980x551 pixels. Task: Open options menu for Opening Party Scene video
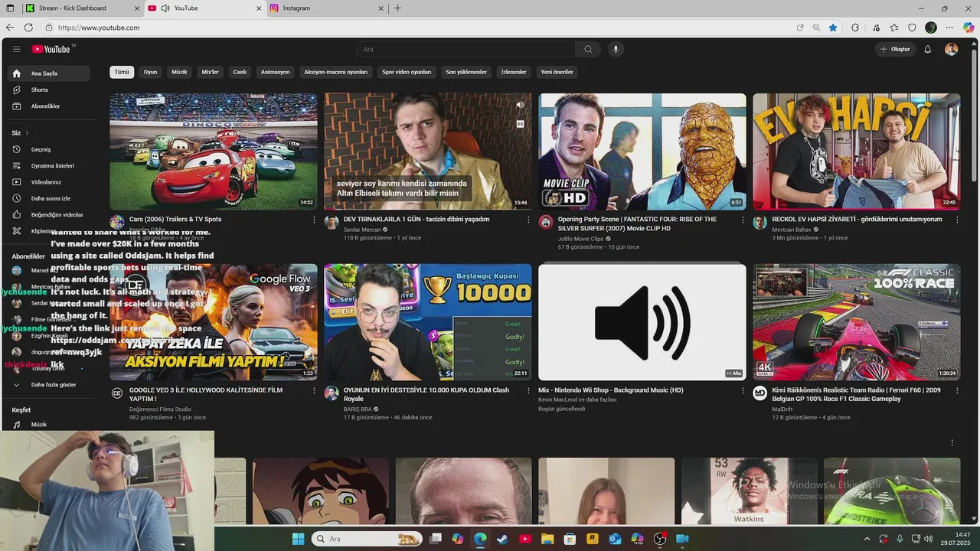click(x=743, y=220)
